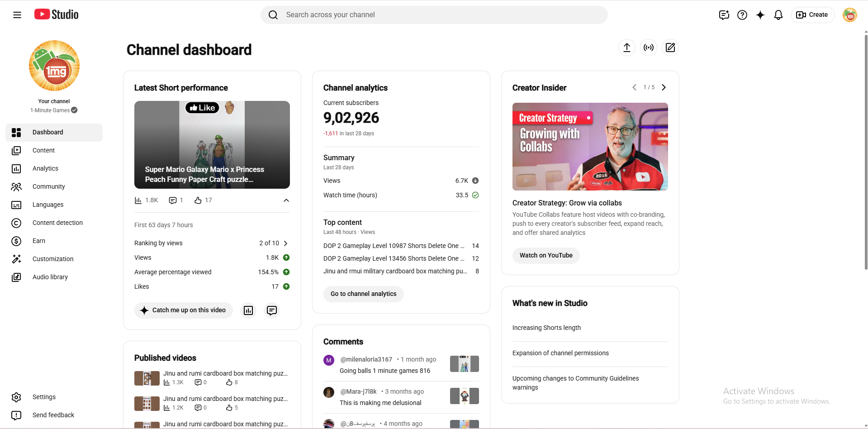Click the @Mara-j7l8k profile avatar
The width and height of the screenshot is (868, 429).
(x=329, y=392)
